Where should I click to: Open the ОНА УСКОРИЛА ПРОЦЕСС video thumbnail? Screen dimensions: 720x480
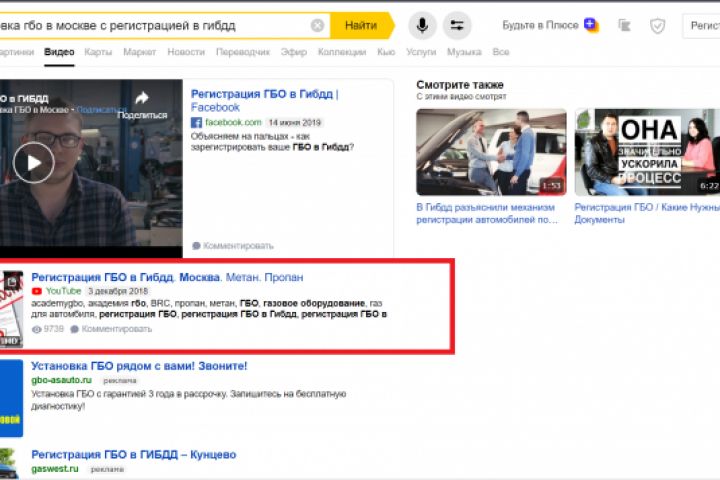[647, 152]
